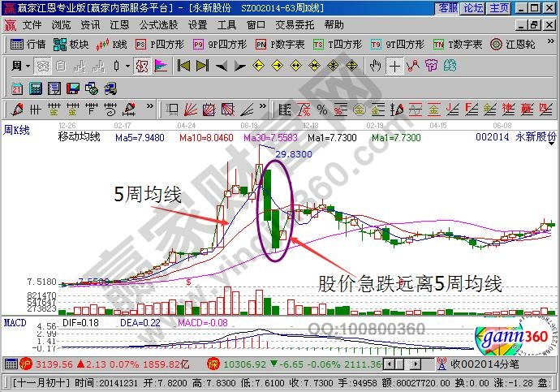The width and height of the screenshot is (560, 392).
Task: Click the Ma5=7.9480 value
Action: pos(140,138)
